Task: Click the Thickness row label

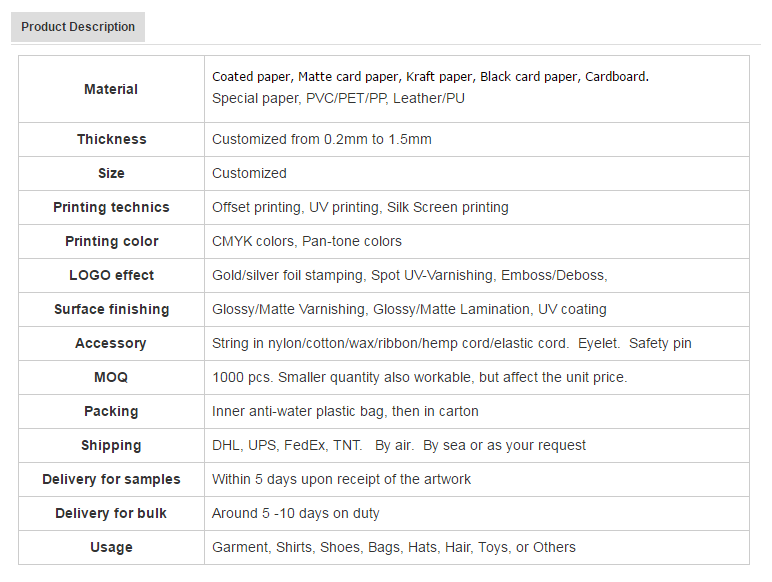Action: (112, 139)
